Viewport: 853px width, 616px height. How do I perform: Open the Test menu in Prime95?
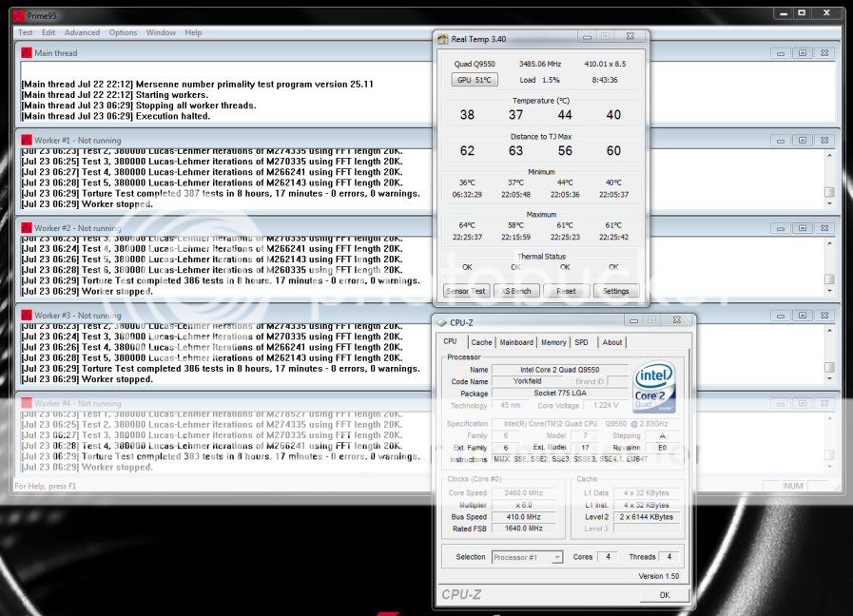(25, 31)
